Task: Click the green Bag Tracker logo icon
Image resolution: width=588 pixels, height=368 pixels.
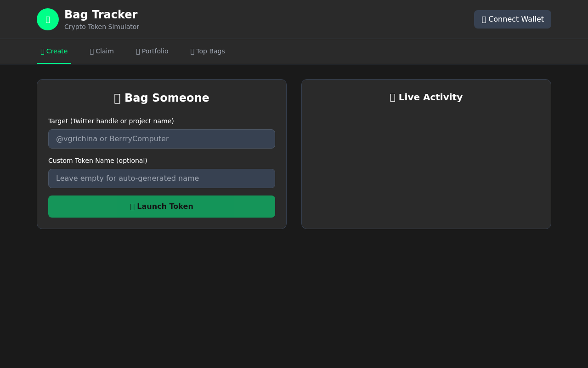Action: coord(47,19)
